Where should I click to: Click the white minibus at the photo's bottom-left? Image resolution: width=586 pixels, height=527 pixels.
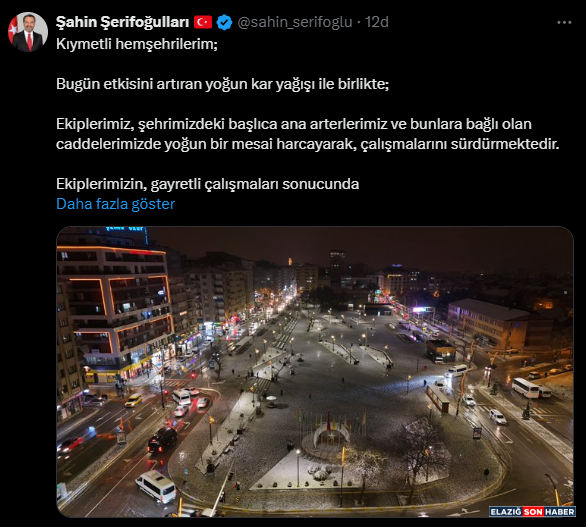click(x=156, y=486)
